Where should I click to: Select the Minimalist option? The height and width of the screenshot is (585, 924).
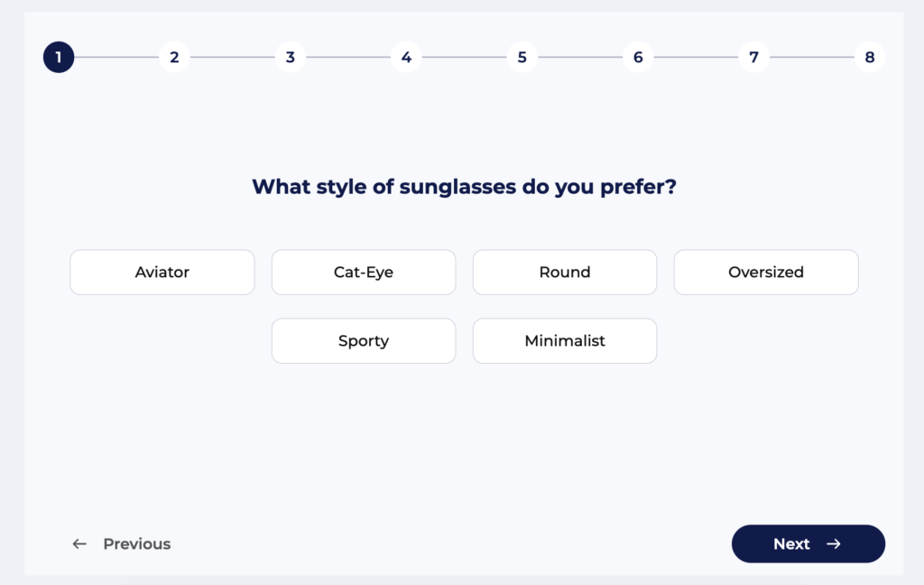coord(565,341)
